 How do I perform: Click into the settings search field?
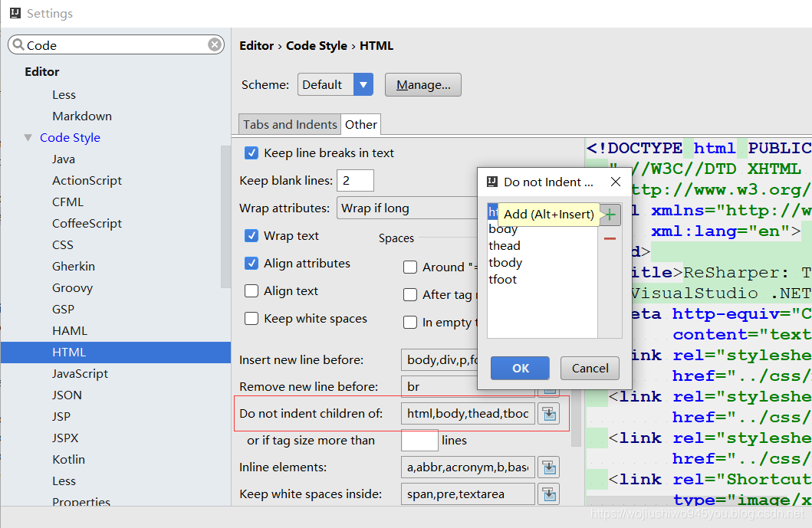[117, 45]
